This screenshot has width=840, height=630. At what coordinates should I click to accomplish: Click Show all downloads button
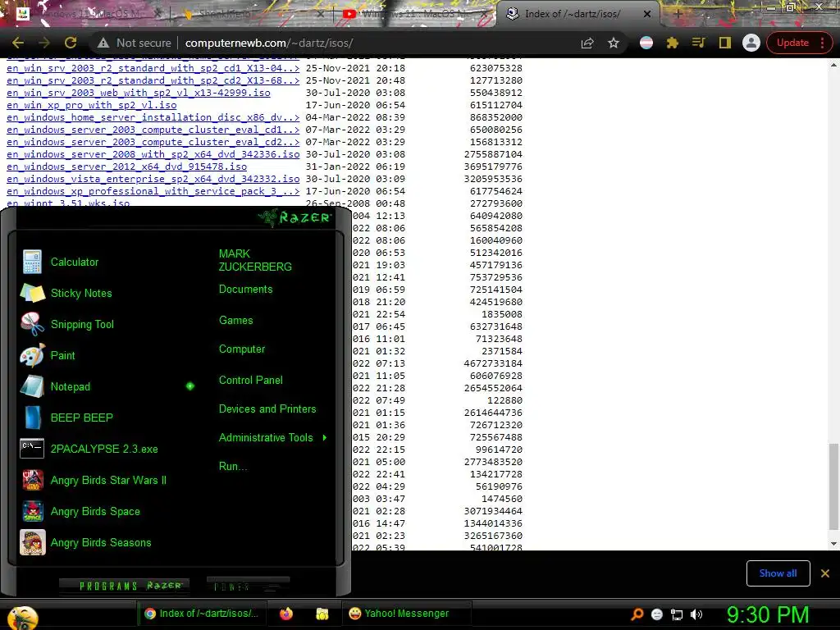coord(778,573)
